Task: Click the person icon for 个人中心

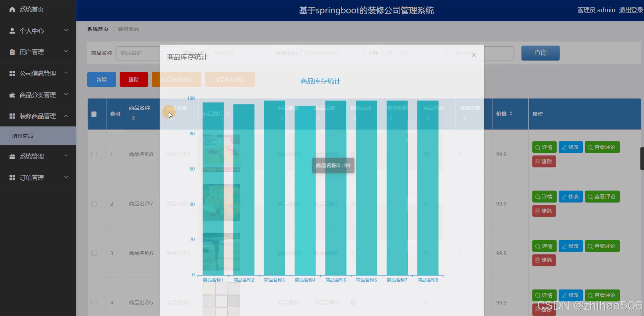Action: click(x=12, y=31)
